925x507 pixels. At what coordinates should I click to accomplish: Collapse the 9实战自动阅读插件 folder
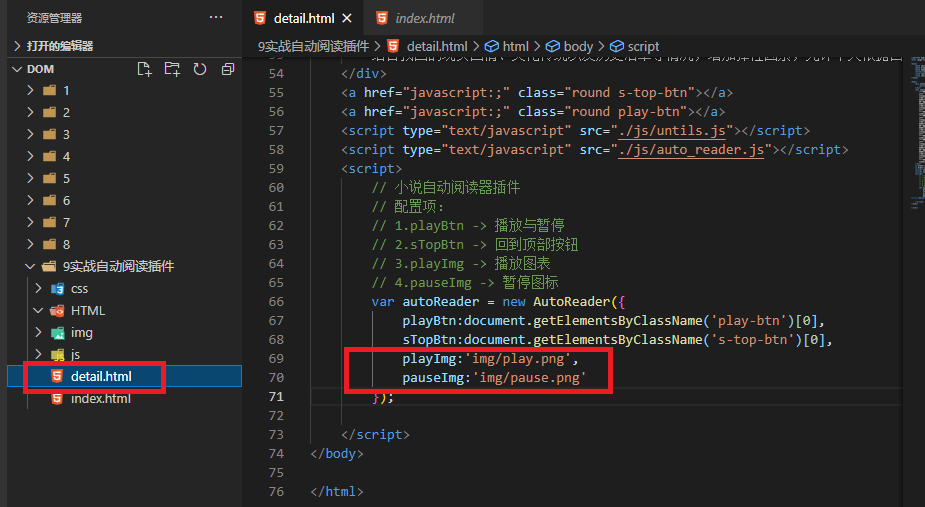(31, 267)
